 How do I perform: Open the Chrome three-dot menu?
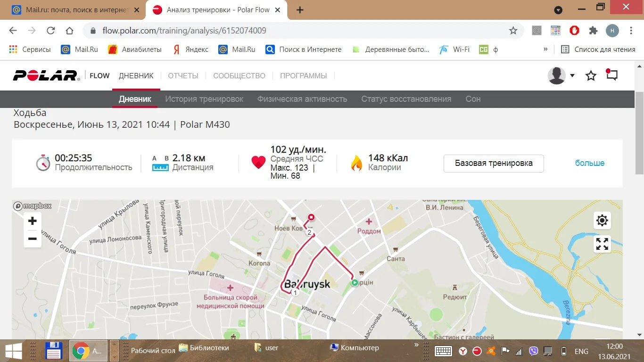pyautogui.click(x=631, y=31)
